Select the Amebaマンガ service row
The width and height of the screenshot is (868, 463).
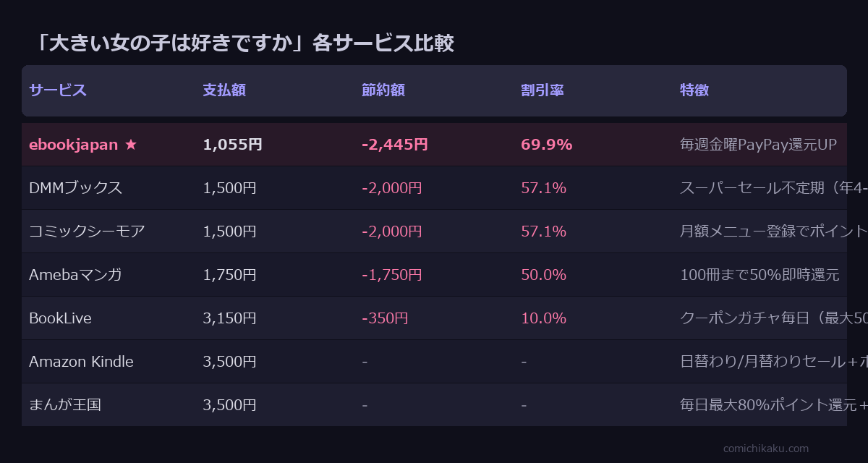75,275
